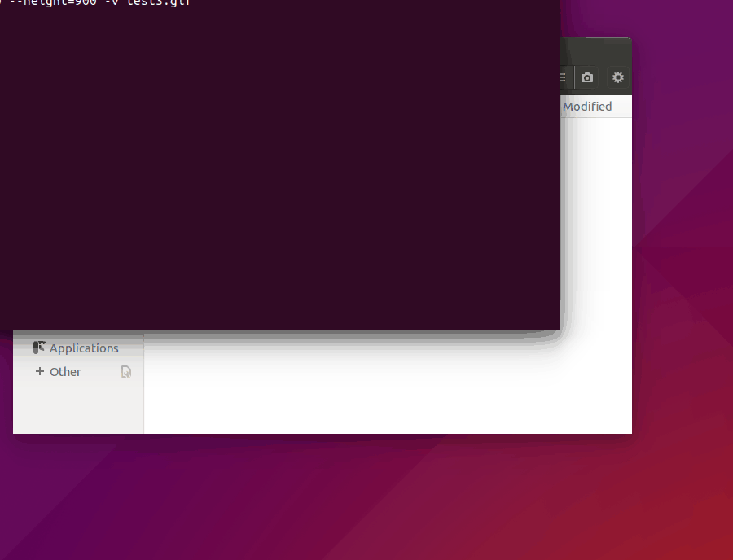Click the terminal command line text
The height and width of the screenshot is (560, 733).
point(98,4)
